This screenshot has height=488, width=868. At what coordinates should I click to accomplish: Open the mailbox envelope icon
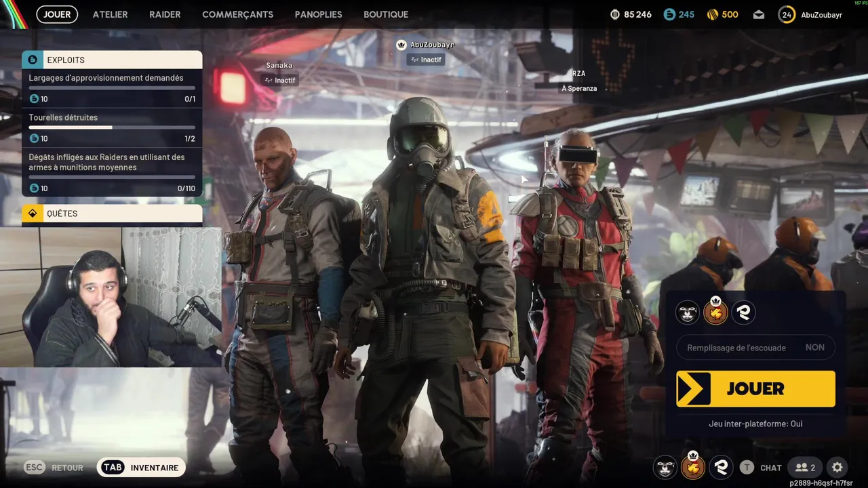[759, 14]
